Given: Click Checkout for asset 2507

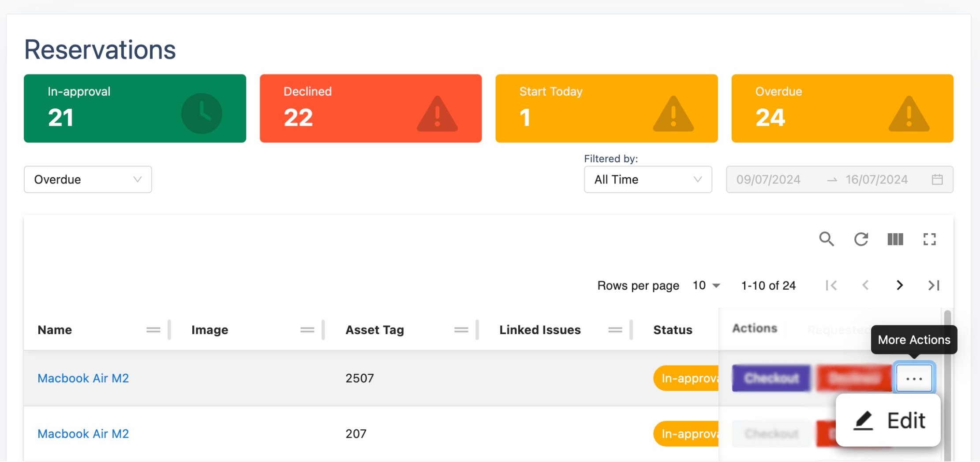Looking at the screenshot, I should coord(771,378).
